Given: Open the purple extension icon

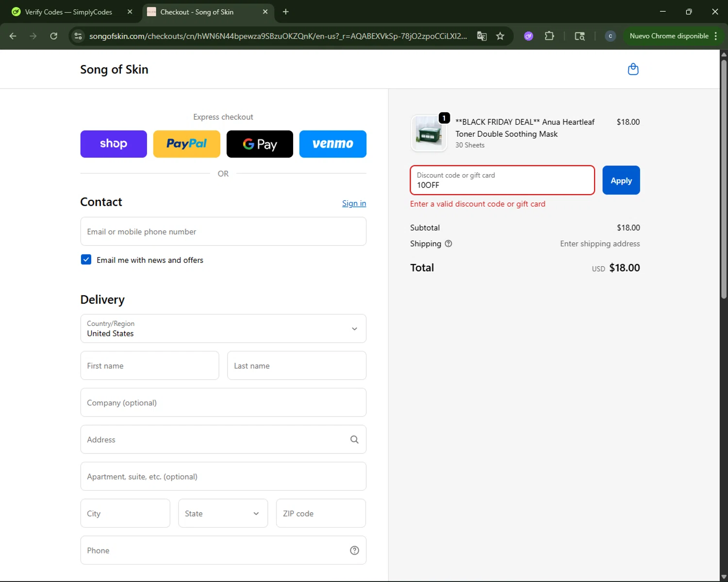Looking at the screenshot, I should click(529, 36).
